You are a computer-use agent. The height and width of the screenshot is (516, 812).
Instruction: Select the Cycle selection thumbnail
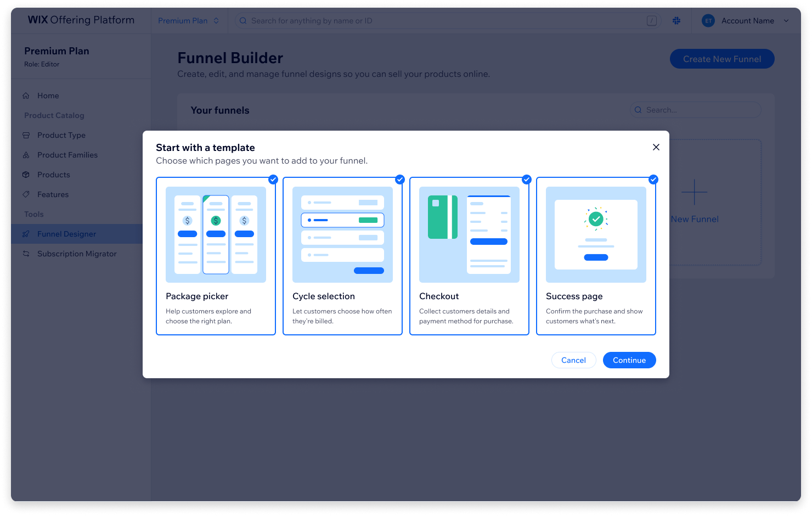tap(342, 234)
